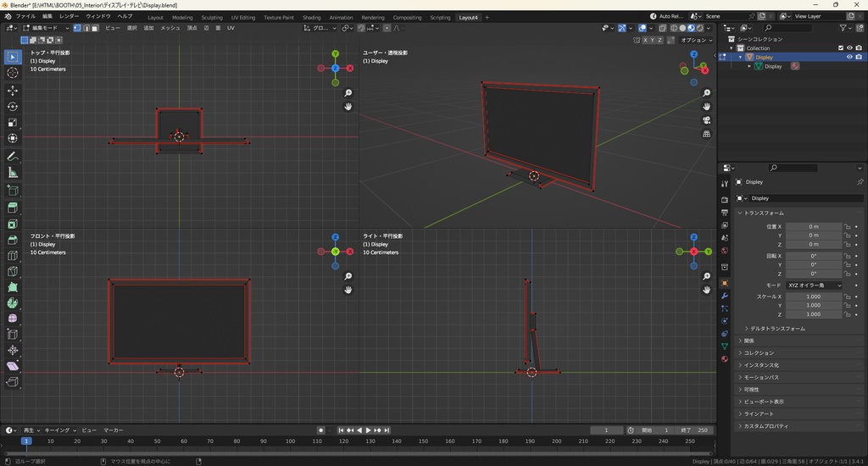Hide the Displey object in the outliner
Screen dimensions: 868x466
coord(849,58)
